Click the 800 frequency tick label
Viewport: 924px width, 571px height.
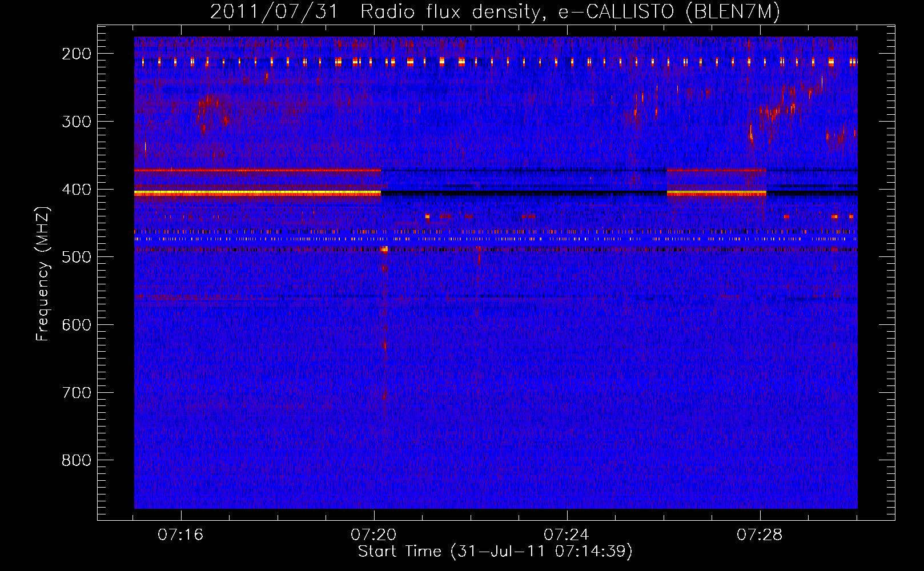point(77,460)
